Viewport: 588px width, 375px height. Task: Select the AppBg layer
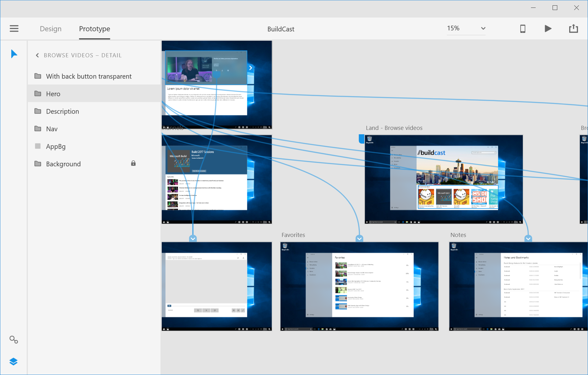[94, 146]
